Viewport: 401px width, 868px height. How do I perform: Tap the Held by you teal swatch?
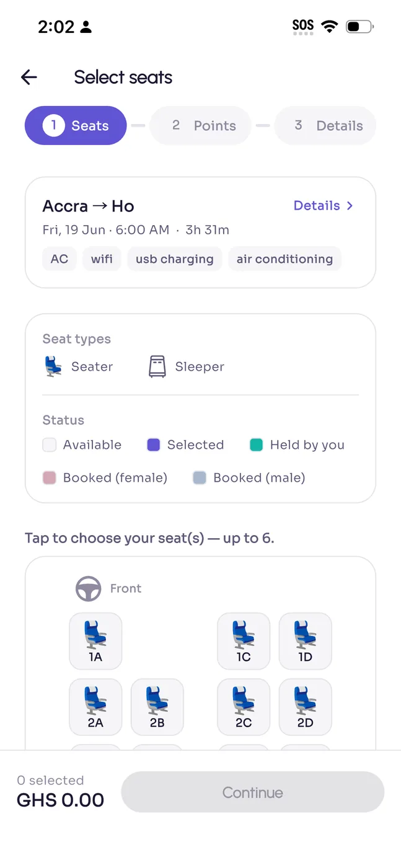pyautogui.click(x=257, y=445)
